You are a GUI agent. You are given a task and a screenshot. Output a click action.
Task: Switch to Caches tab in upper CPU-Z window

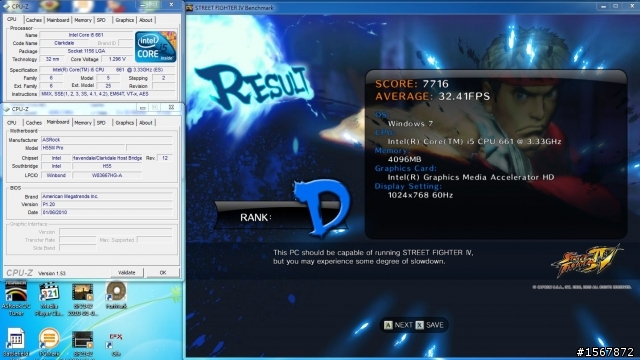(x=33, y=20)
